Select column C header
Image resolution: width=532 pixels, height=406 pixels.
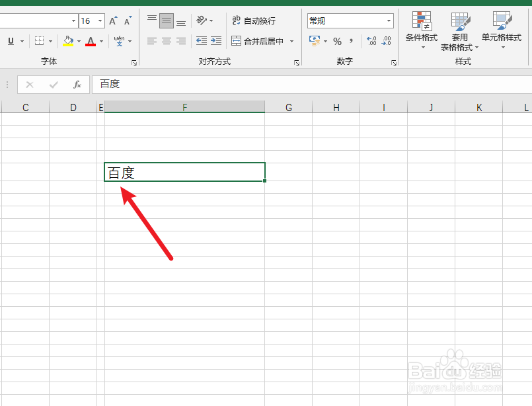26,107
